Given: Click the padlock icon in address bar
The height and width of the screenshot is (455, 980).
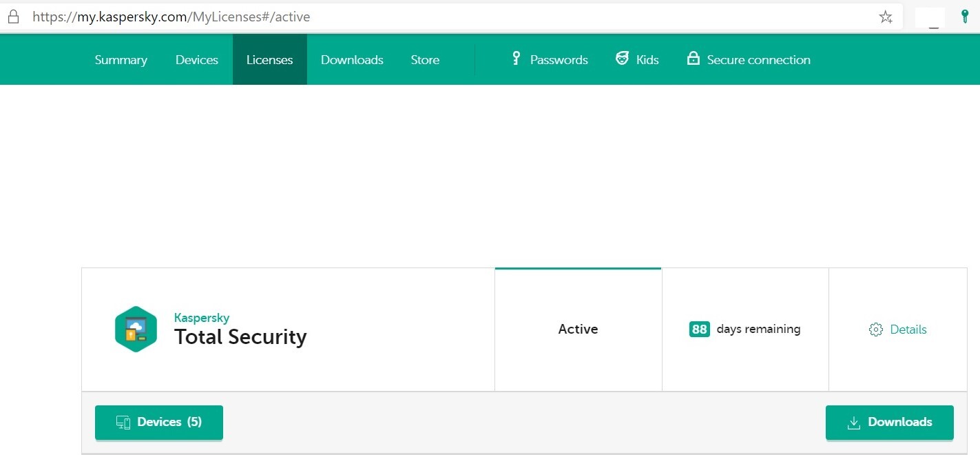Looking at the screenshot, I should pyautogui.click(x=14, y=17).
